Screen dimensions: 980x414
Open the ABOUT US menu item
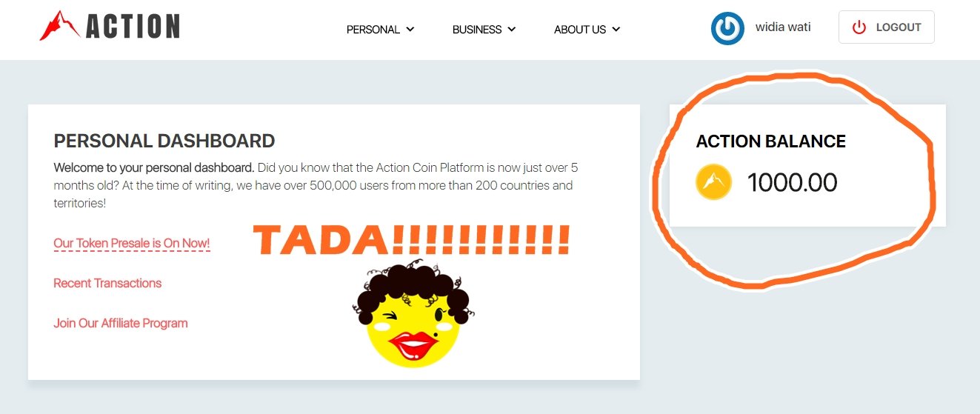(587, 30)
